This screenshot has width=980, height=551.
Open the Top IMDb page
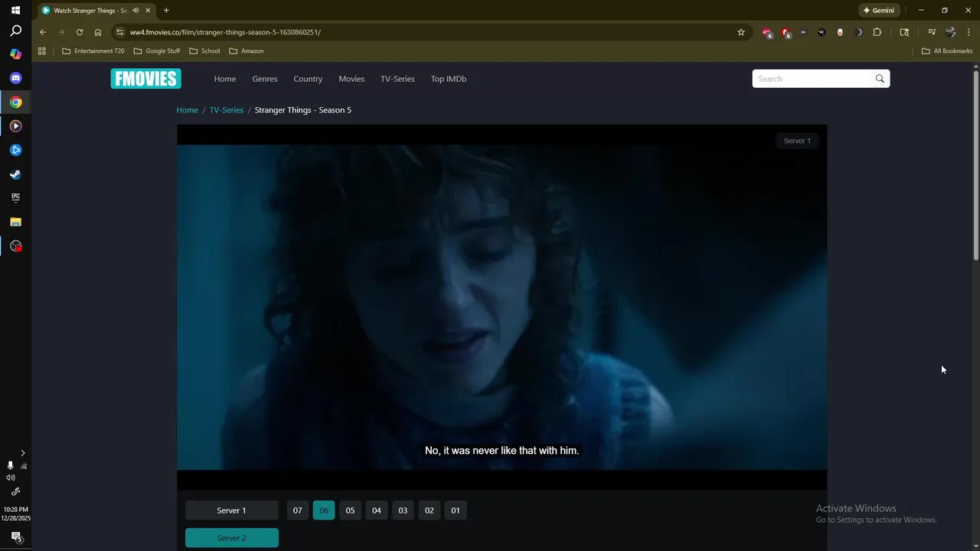449,79
